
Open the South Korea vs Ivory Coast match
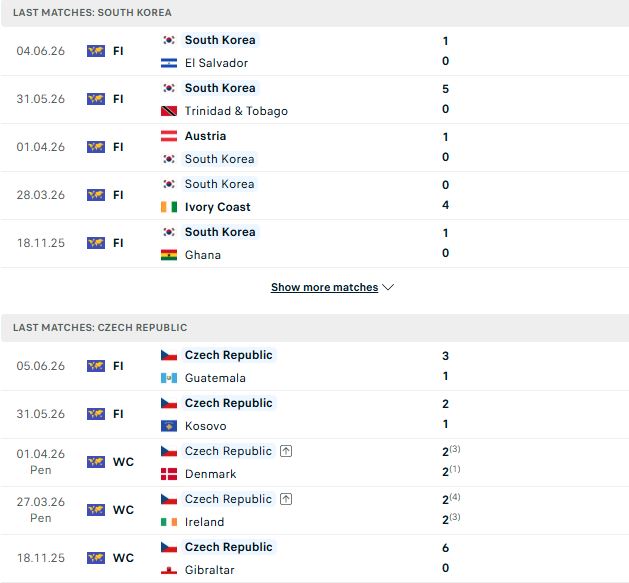(314, 195)
